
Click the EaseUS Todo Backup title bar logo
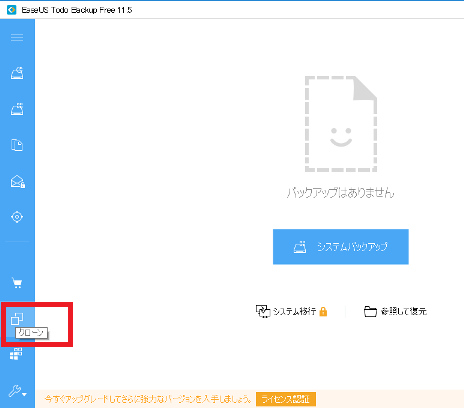tap(12, 10)
